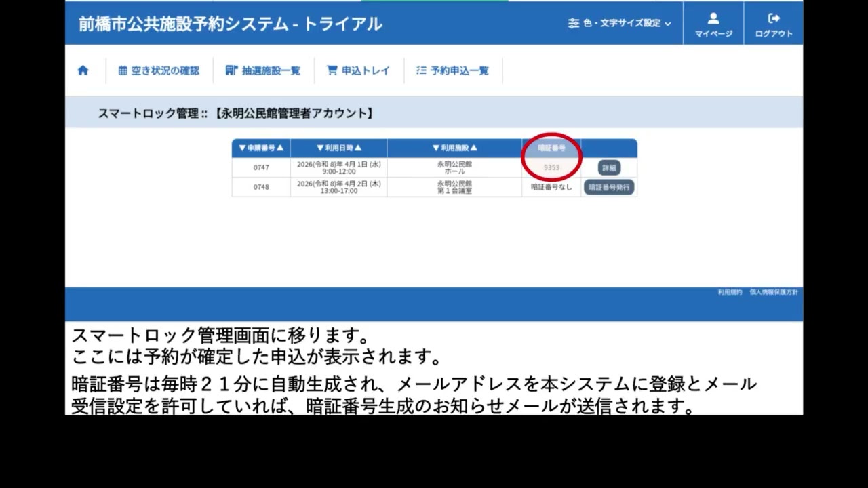Open 抽選施設一覧 lottery facilities menu
This screenshot has width=868, height=488.
coord(262,70)
